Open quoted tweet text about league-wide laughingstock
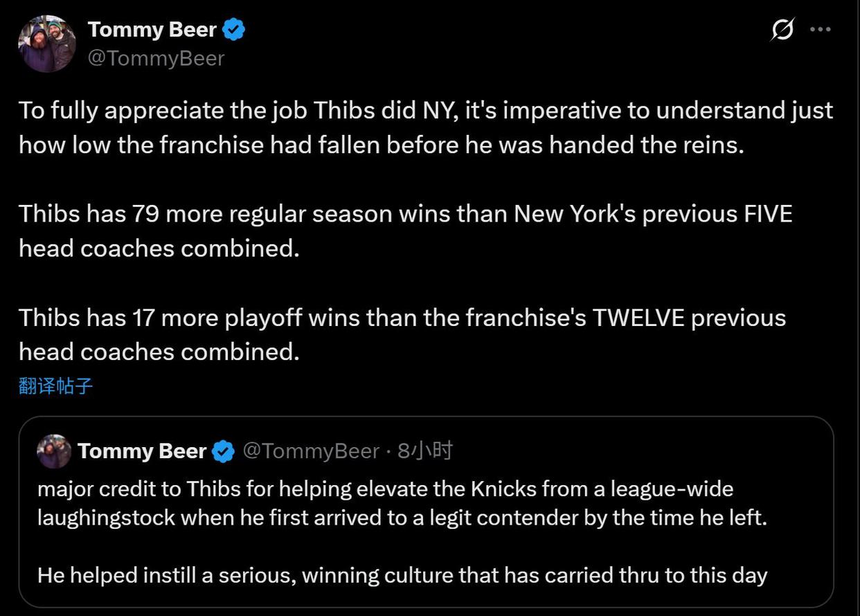The width and height of the screenshot is (860, 616). [402, 503]
